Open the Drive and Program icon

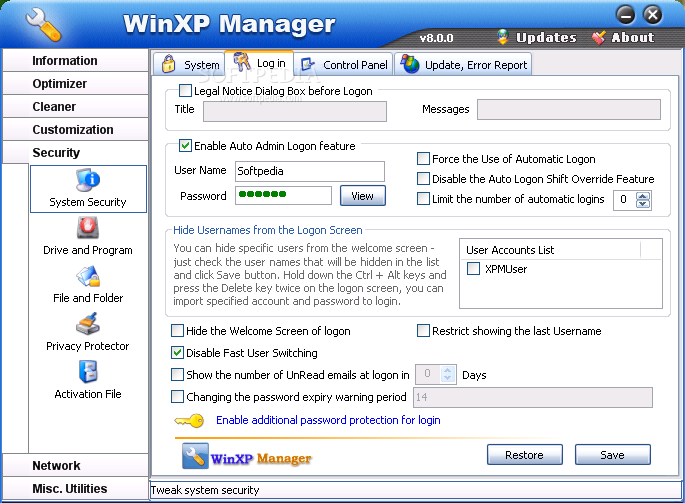click(88, 228)
